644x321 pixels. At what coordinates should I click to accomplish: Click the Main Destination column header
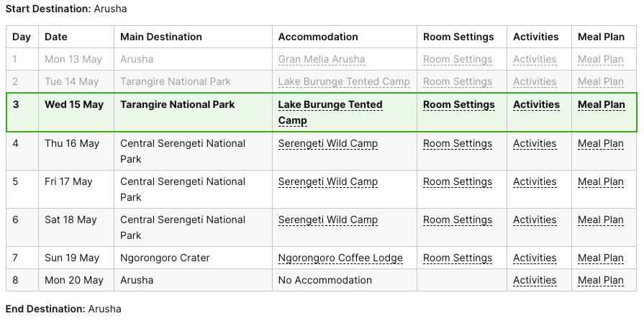(x=161, y=37)
